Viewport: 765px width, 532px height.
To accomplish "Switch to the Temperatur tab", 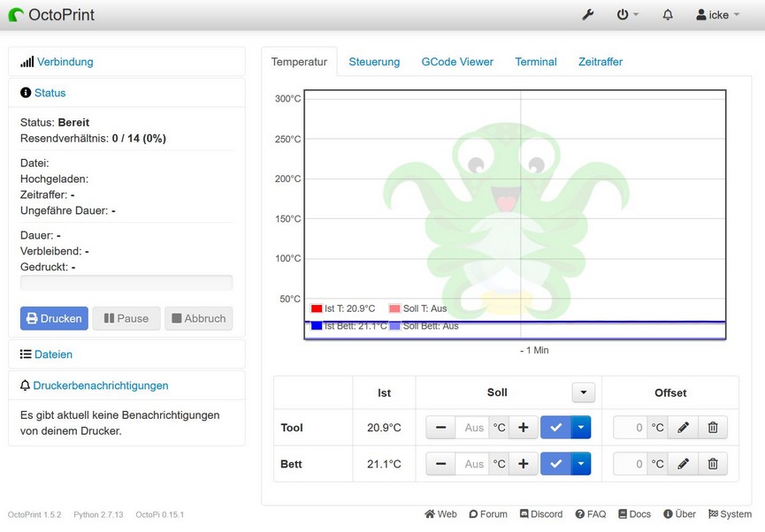I will (299, 62).
